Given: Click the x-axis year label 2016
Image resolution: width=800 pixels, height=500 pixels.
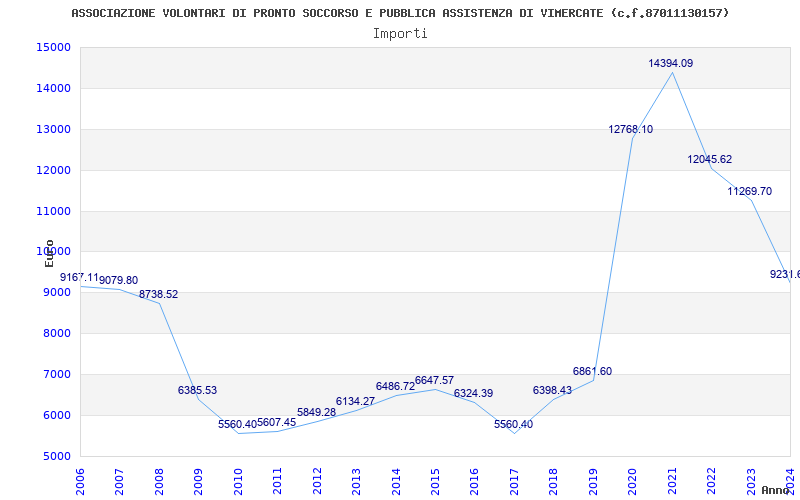Looking at the screenshot, I should [474, 481].
